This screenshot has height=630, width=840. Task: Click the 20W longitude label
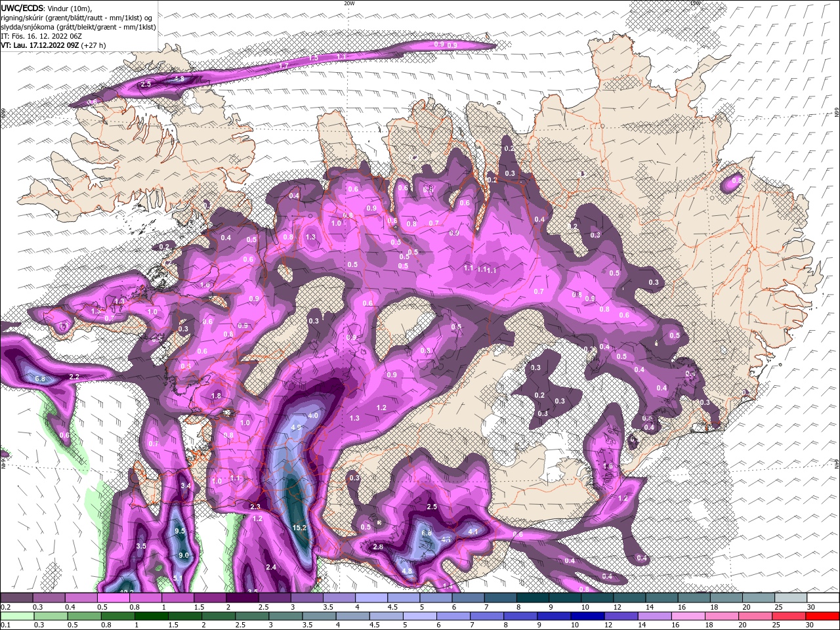349,3
